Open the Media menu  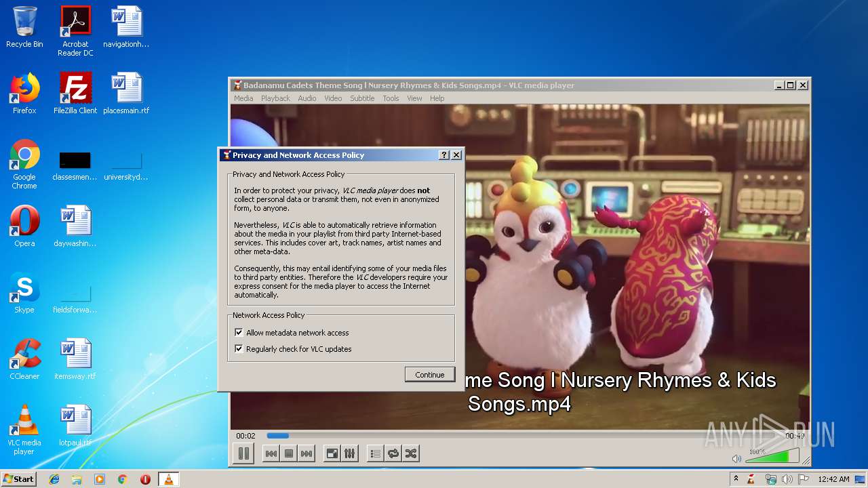click(243, 98)
